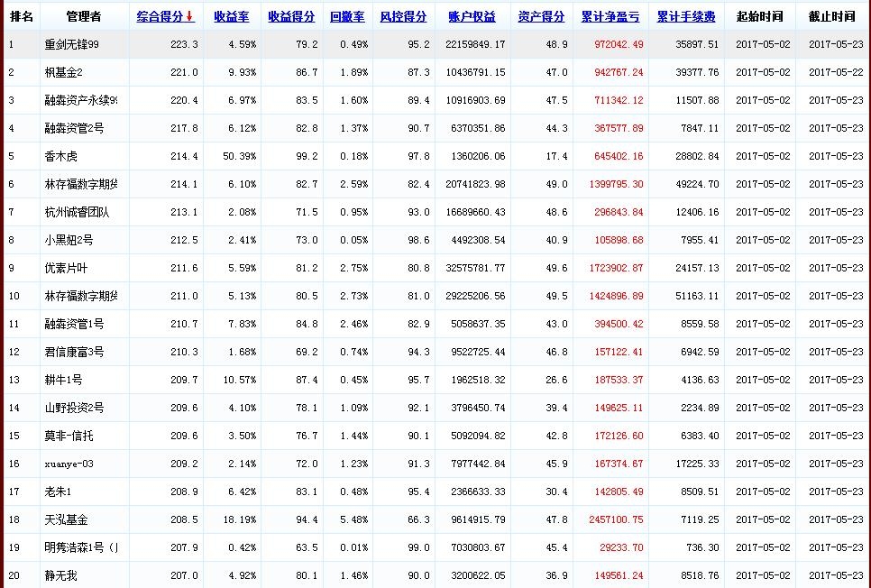Select the 收益得分 value 99.2
871x588 pixels.
tap(307, 156)
